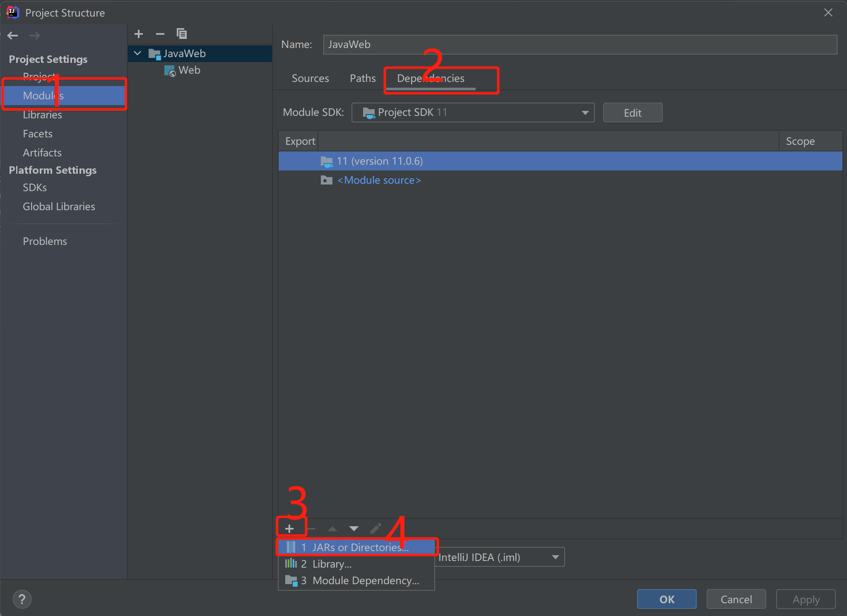This screenshot has width=847, height=616.
Task: Open the IntelliJ IDEA (.iml) format dropdown
Action: pyautogui.click(x=500, y=557)
